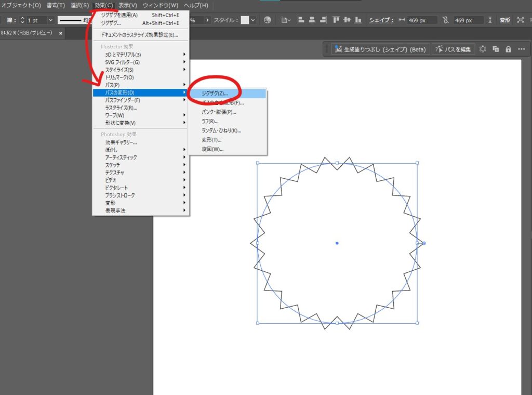Select ジグザグ(Z)... in submenu

pos(228,94)
